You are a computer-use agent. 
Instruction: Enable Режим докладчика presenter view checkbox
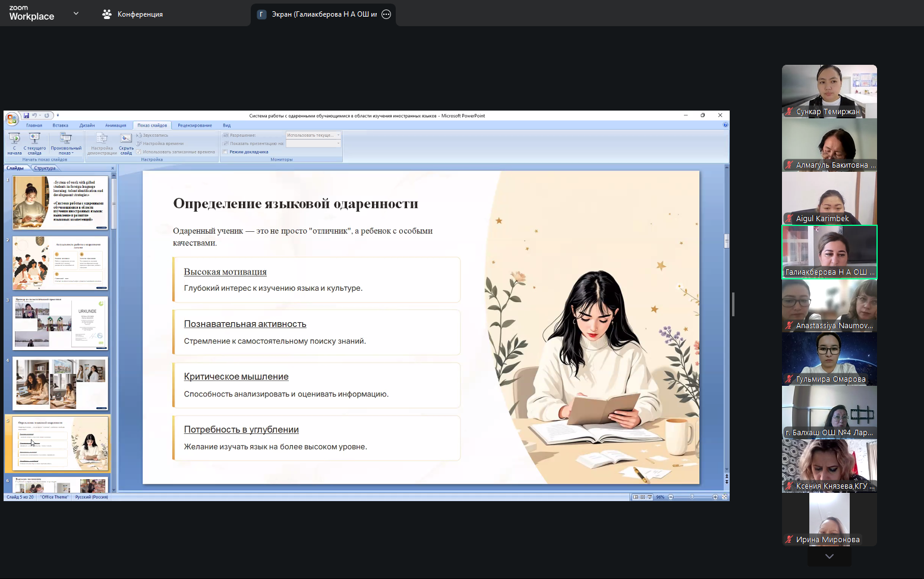(x=226, y=152)
